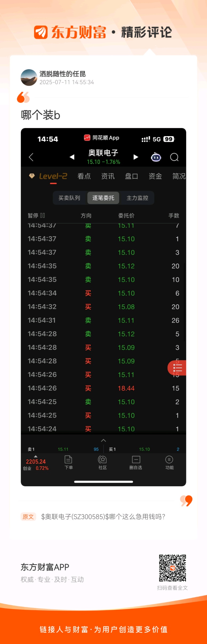207x644 pixels.
Task: Pause the feed with 暂停 toggle
Action: [36, 215]
